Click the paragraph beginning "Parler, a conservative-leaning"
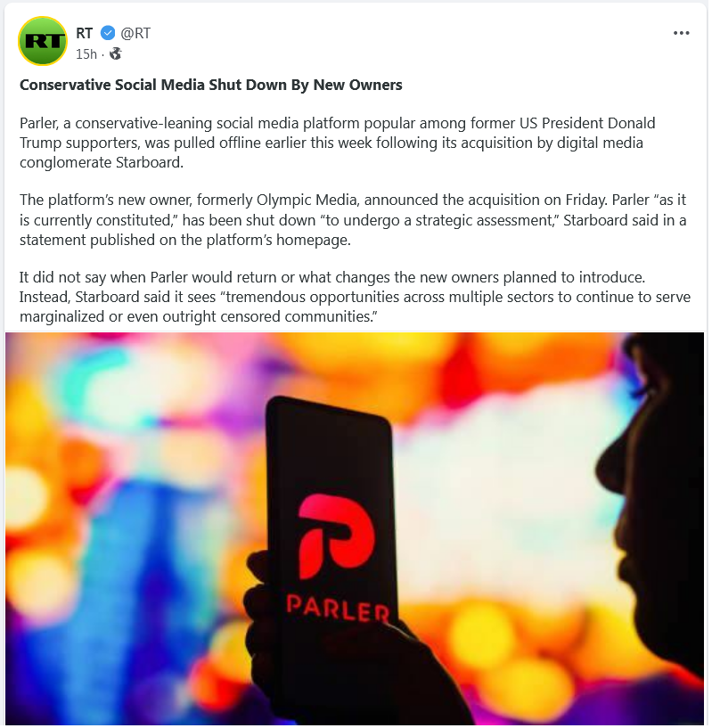Viewport: 712px width, 728px height. click(337, 143)
